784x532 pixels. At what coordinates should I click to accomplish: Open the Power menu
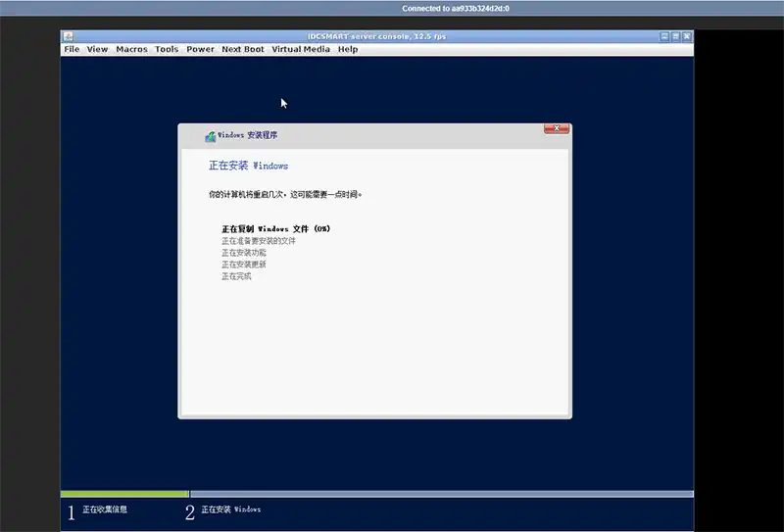click(x=200, y=49)
